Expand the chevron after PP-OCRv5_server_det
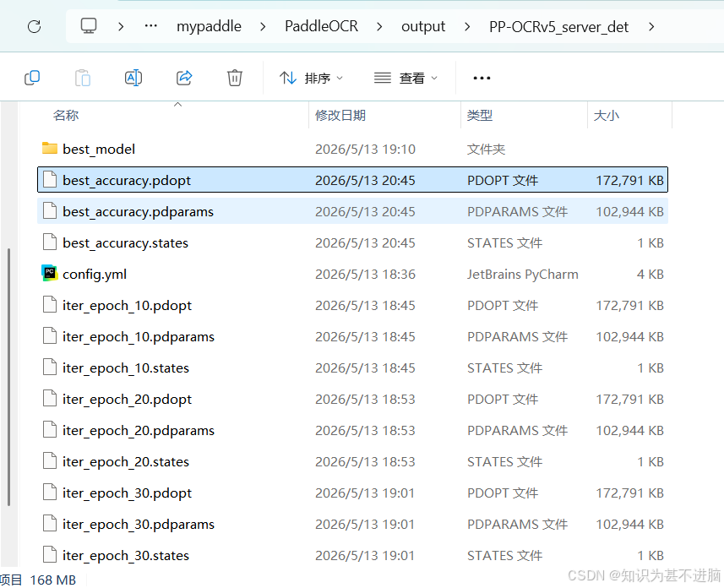 651,27
